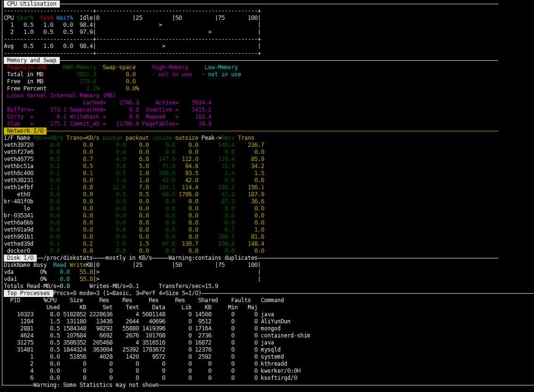Click the Disk I/O section header
Image resolution: width=534 pixels, height=392 pixels.
[20, 257]
